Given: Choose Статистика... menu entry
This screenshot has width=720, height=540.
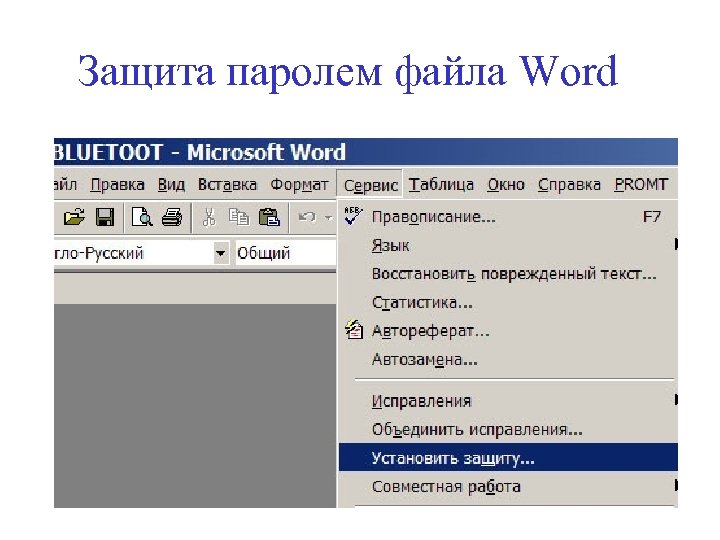Looking at the screenshot, I should (508, 303).
